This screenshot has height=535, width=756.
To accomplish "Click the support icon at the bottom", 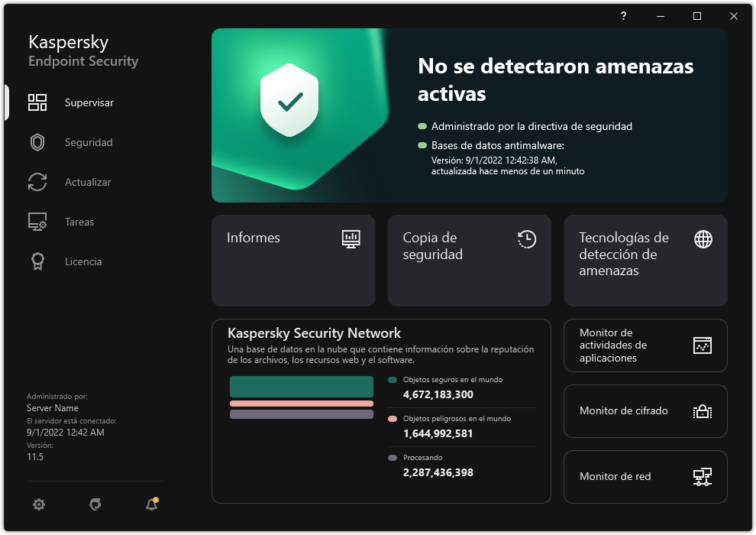I will (95, 504).
